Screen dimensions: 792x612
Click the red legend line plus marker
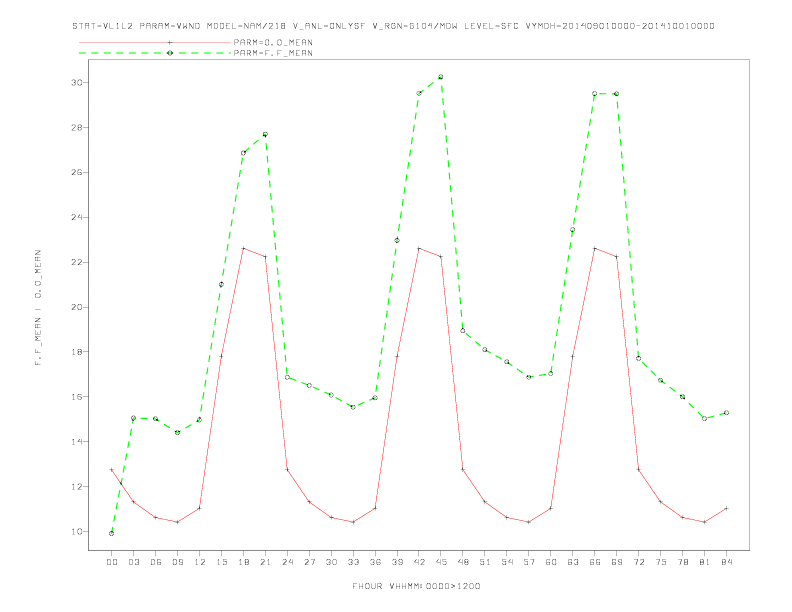(170, 42)
